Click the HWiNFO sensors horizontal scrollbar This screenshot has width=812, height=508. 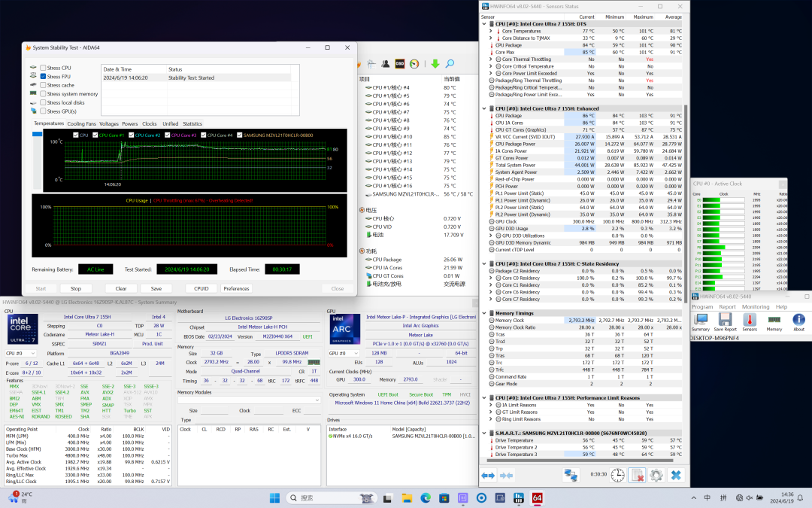[580, 461]
